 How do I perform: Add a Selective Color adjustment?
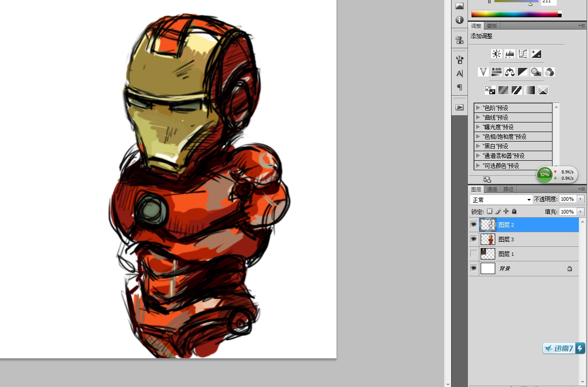point(543,90)
